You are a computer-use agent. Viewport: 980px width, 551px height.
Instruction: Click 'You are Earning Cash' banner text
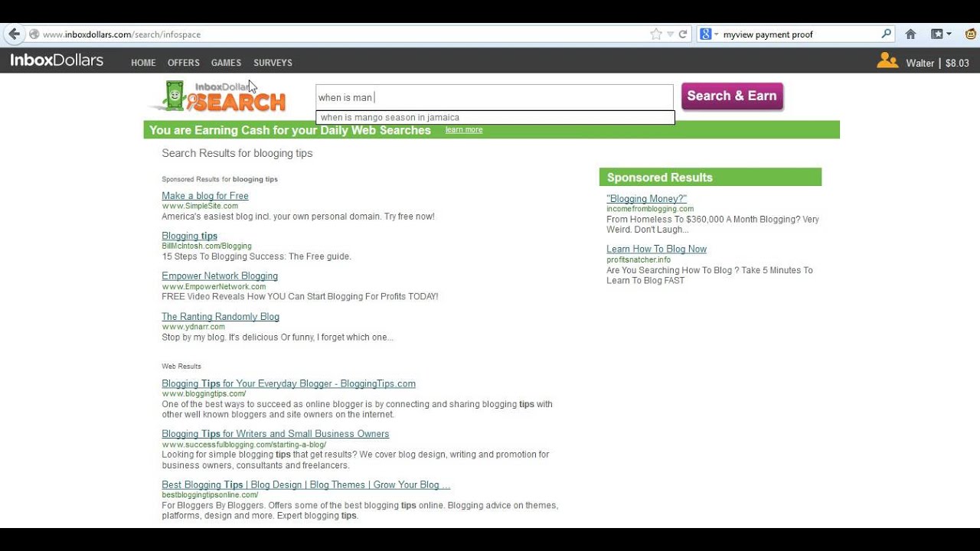click(x=290, y=131)
